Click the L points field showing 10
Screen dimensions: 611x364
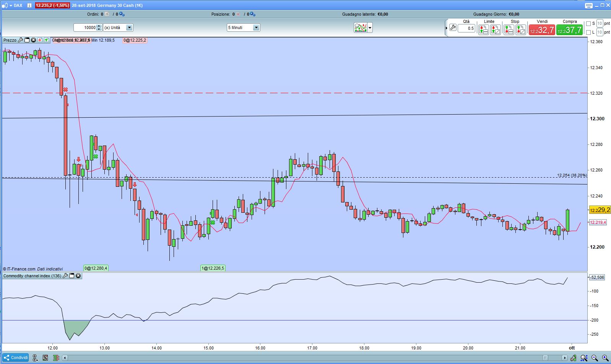coord(600,32)
